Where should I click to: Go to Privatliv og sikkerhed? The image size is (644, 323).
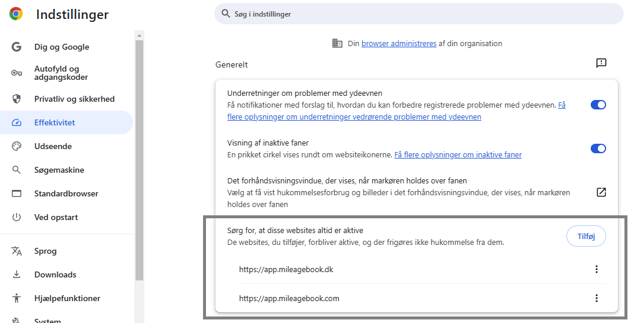66,99
